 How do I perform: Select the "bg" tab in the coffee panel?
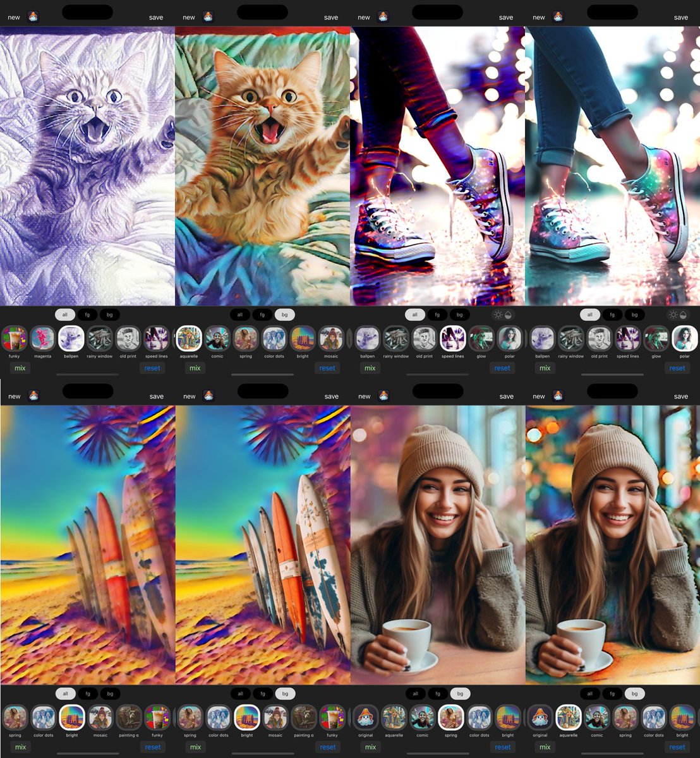(x=460, y=694)
